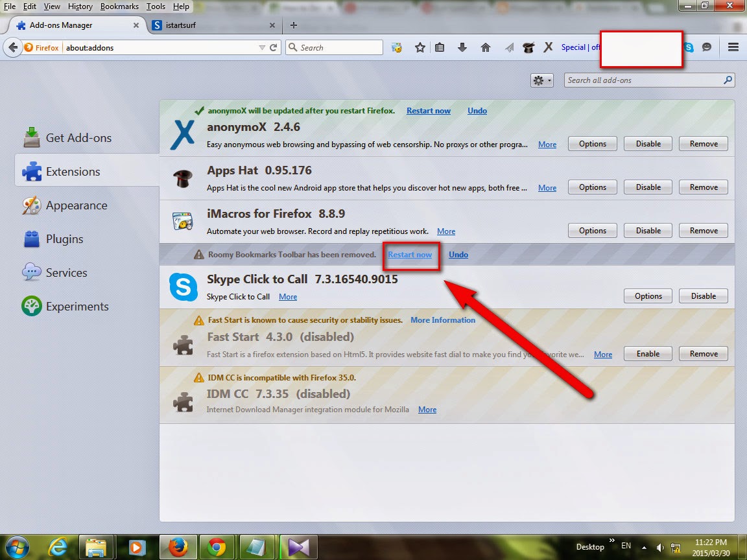Click More link for IDM CC
This screenshot has width=747, height=560.
(x=427, y=410)
